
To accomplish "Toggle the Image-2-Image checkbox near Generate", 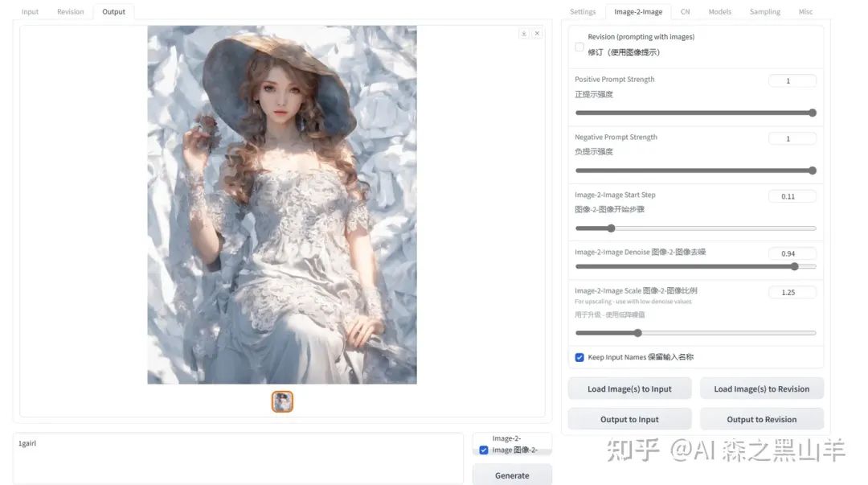I will tap(484, 450).
